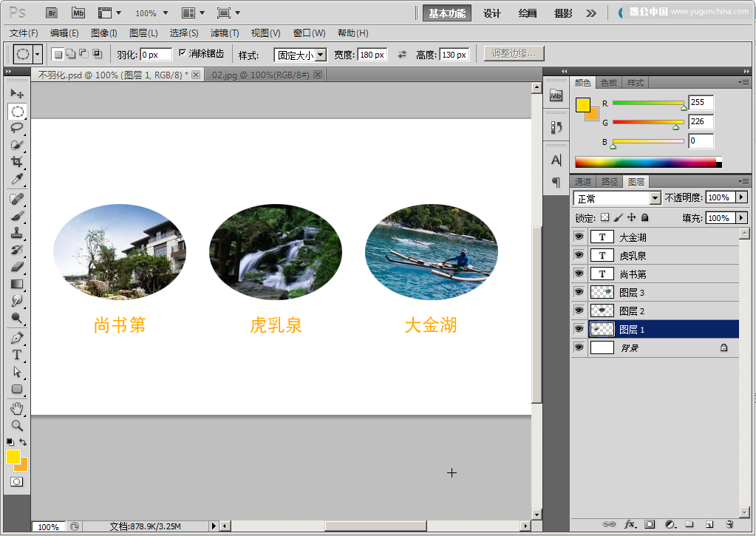Select the Crop tool

pyautogui.click(x=17, y=162)
